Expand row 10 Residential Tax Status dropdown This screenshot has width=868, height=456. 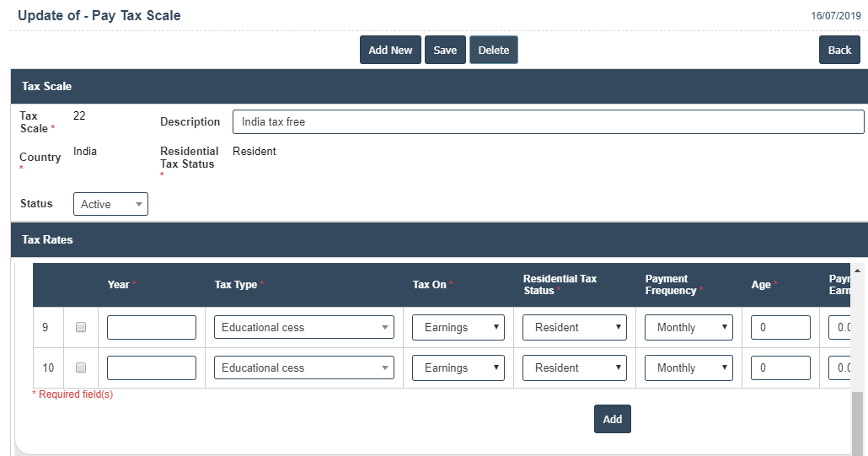[x=575, y=367]
